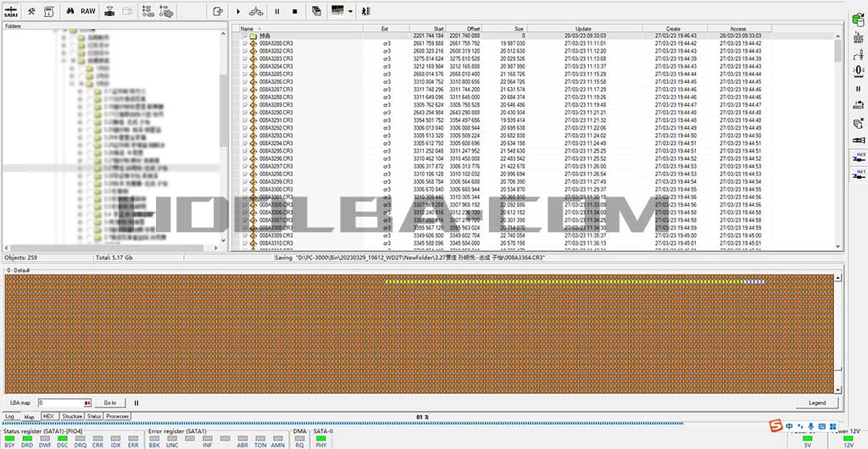The height and width of the screenshot is (449, 868).
Task: Sort file list by Create column
Action: [674, 29]
